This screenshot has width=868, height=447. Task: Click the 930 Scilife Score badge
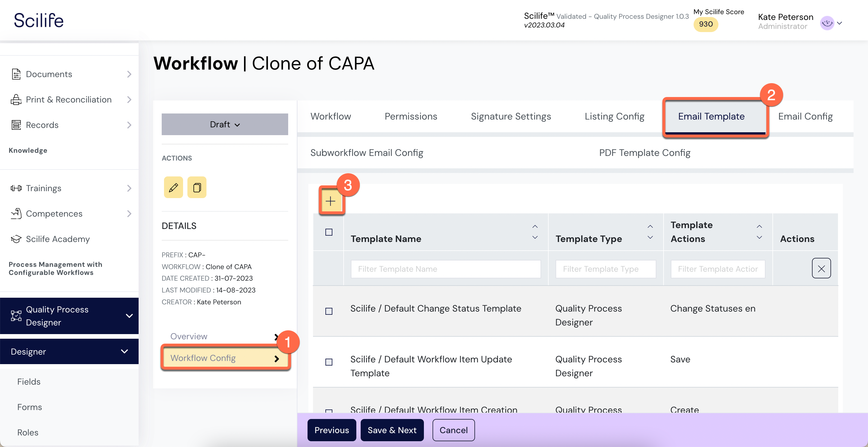706,24
